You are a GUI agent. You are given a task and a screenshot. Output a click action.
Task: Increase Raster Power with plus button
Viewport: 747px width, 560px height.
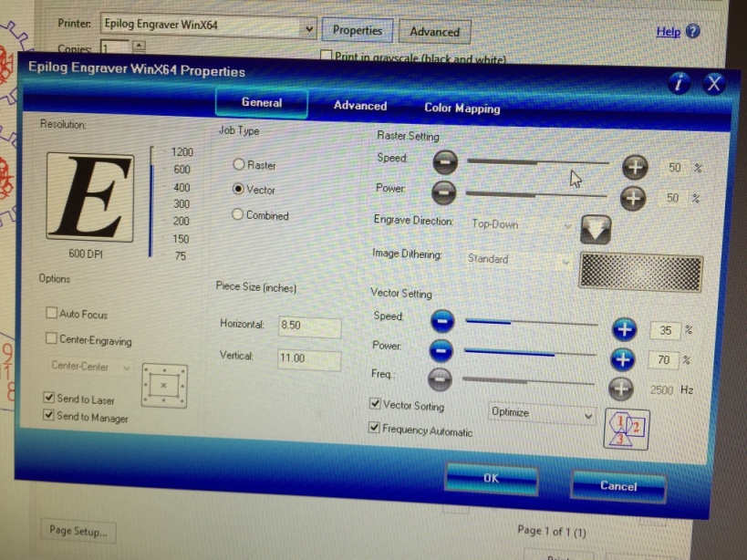(x=633, y=198)
